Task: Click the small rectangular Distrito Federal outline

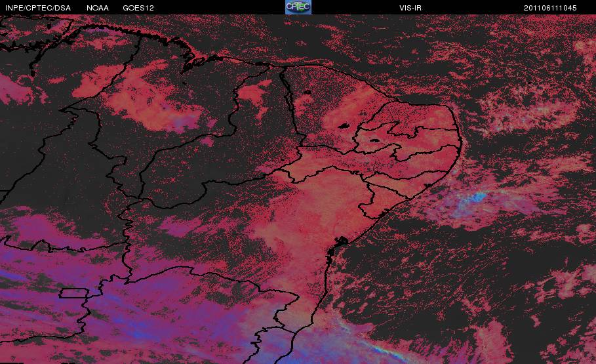Action: 73,293
